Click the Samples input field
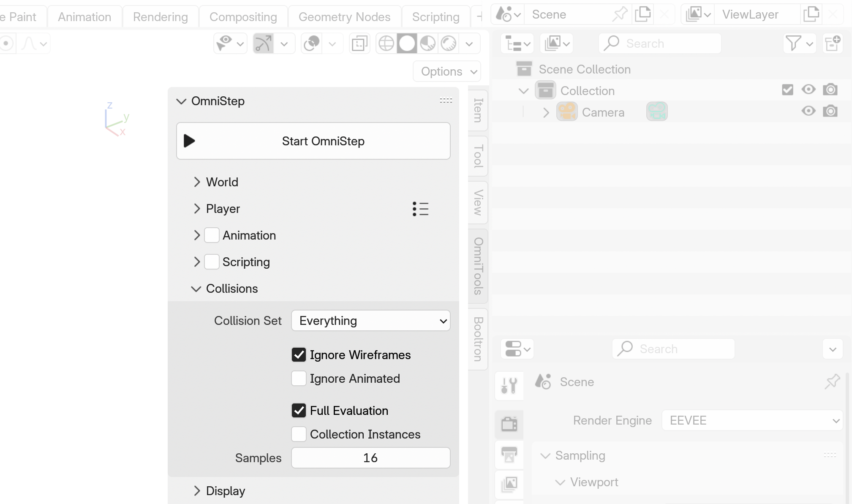This screenshot has width=852, height=504. tap(370, 458)
